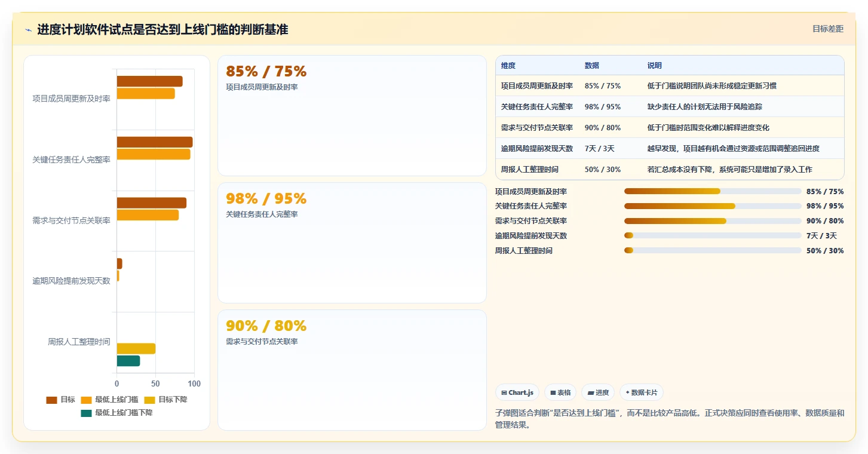Click the 越早发现 explanation cell in the table
Screen dimensions: 868x454
click(743, 149)
